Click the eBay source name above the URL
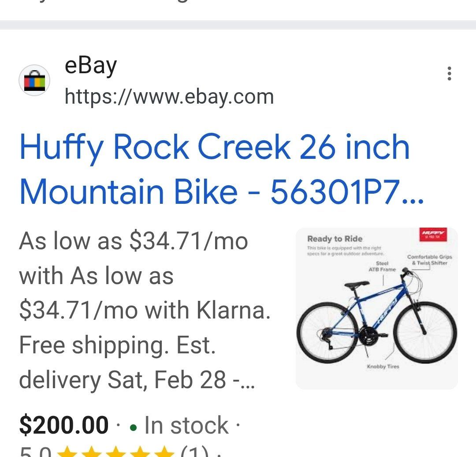The height and width of the screenshot is (457, 476). (90, 66)
